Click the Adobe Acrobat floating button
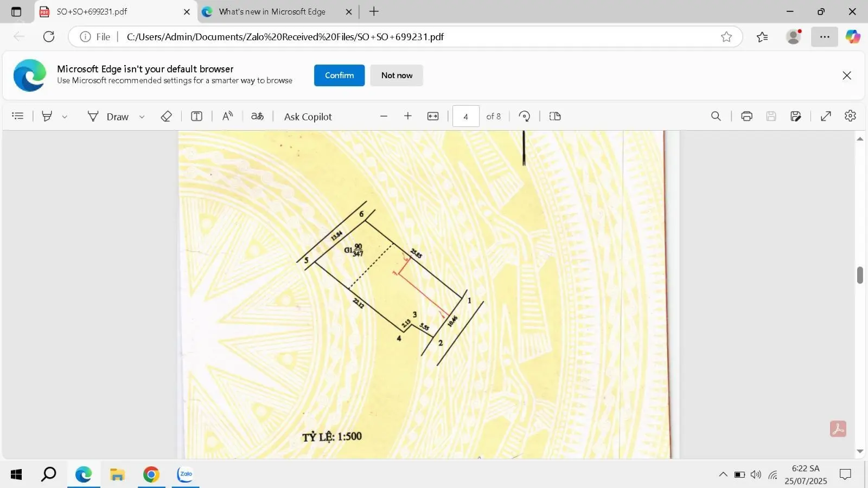 point(838,429)
